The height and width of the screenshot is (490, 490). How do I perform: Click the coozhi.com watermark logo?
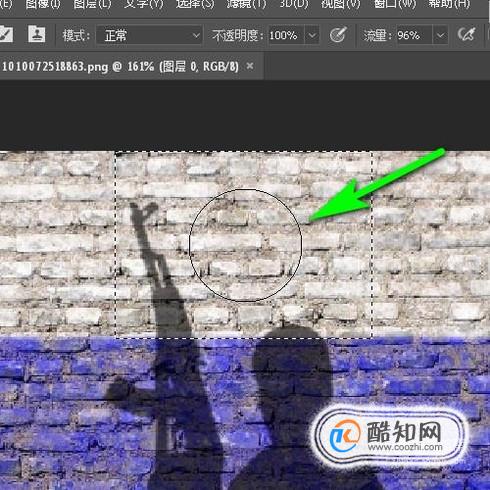click(389, 436)
